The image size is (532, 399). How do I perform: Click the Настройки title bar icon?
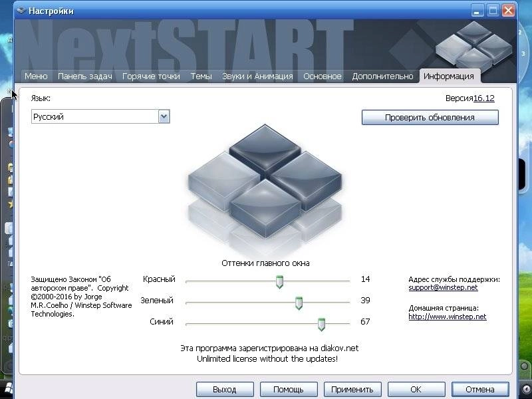tap(21, 11)
